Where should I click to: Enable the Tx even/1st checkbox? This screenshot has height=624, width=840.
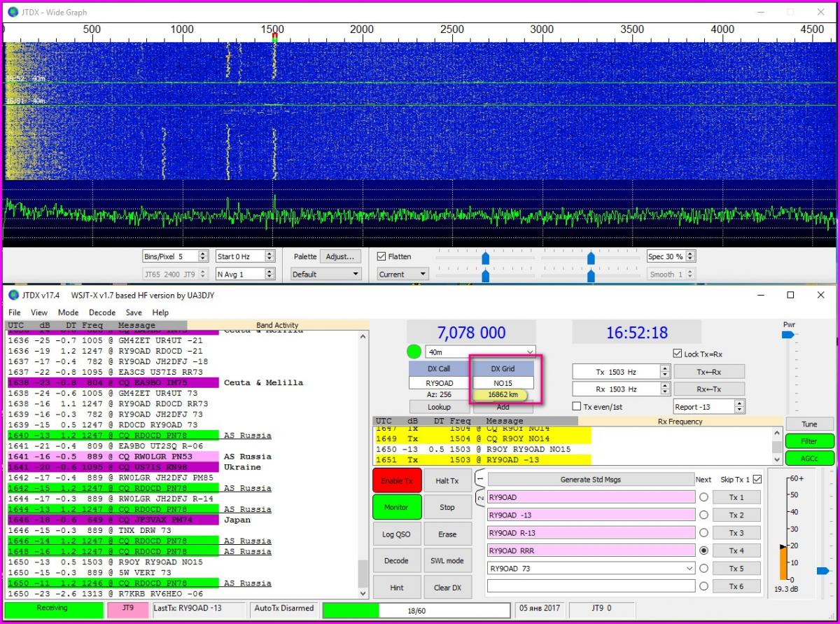577,406
